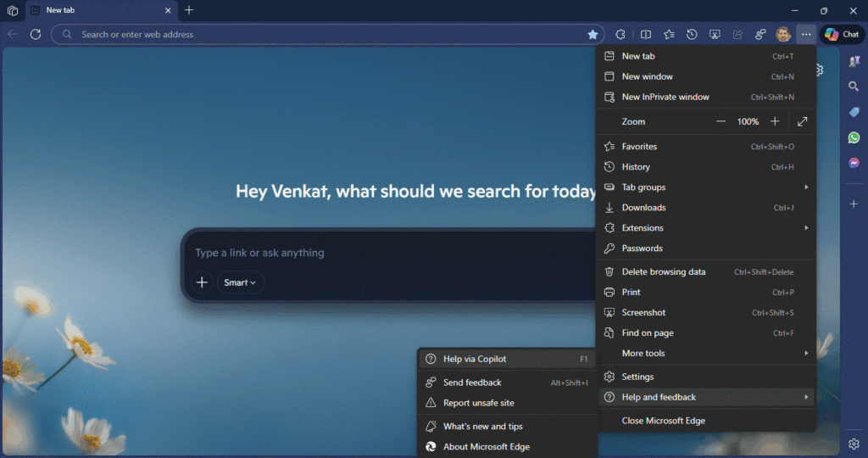868x458 pixels.
Task: Expand Help and feedback submenu
Action: tap(706, 397)
